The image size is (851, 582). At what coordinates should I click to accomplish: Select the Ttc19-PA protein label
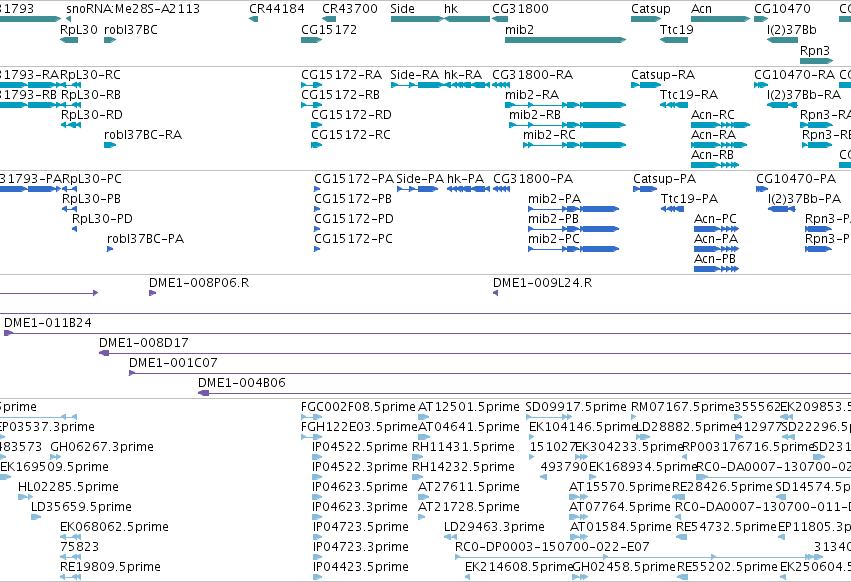click(689, 199)
